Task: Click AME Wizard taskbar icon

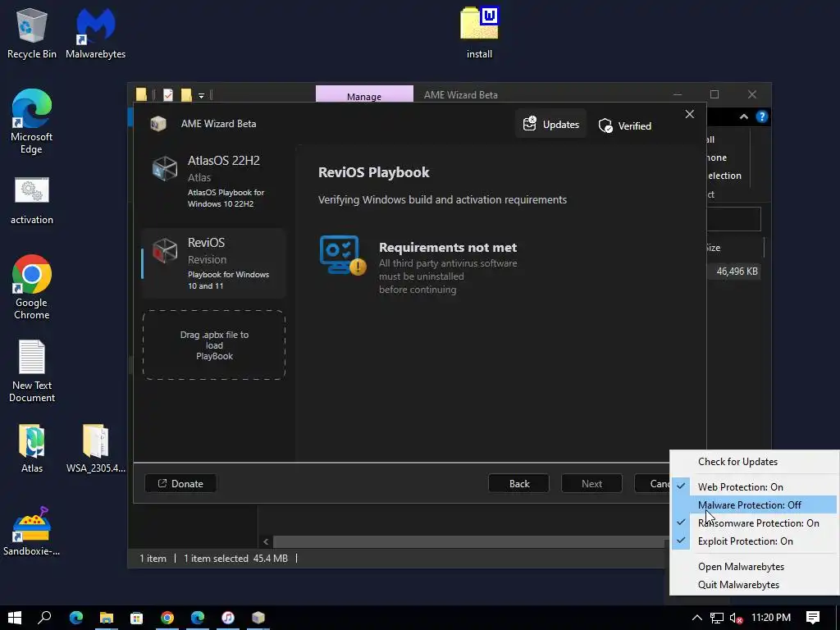Action: pos(258,618)
